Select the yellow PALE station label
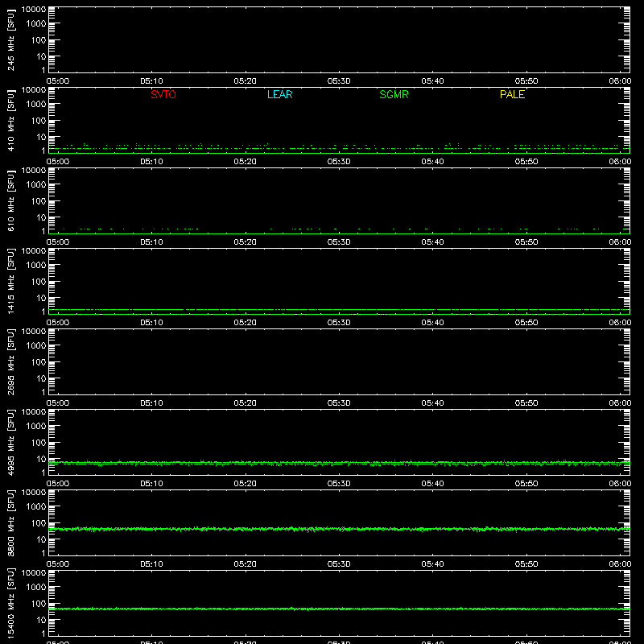This screenshot has width=644, height=644. point(512,94)
